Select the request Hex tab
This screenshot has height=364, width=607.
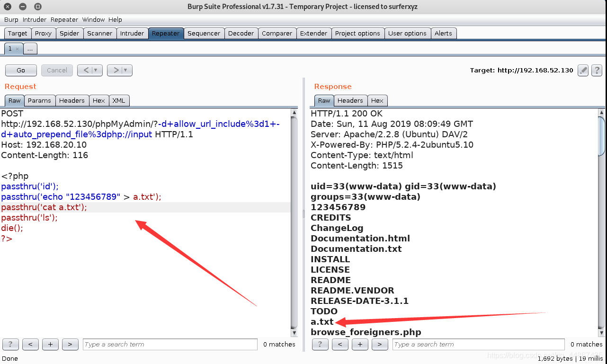(x=99, y=100)
